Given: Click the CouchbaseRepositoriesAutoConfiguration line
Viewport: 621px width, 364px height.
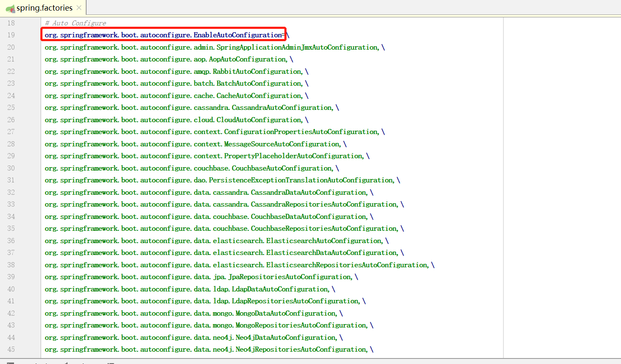Looking at the screenshot, I should [x=225, y=228].
